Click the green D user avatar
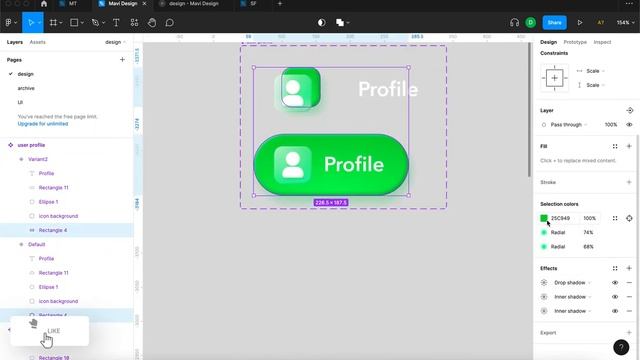 click(x=530, y=23)
